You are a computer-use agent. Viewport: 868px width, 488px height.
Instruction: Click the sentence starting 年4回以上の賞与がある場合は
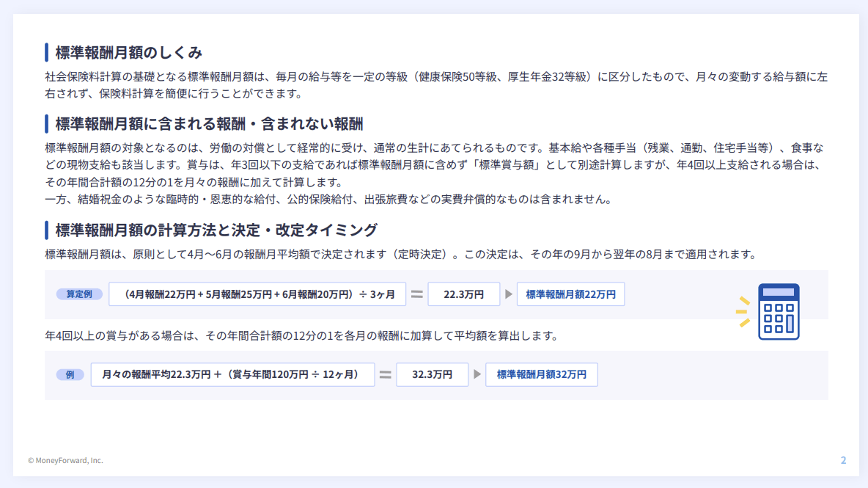click(301, 336)
